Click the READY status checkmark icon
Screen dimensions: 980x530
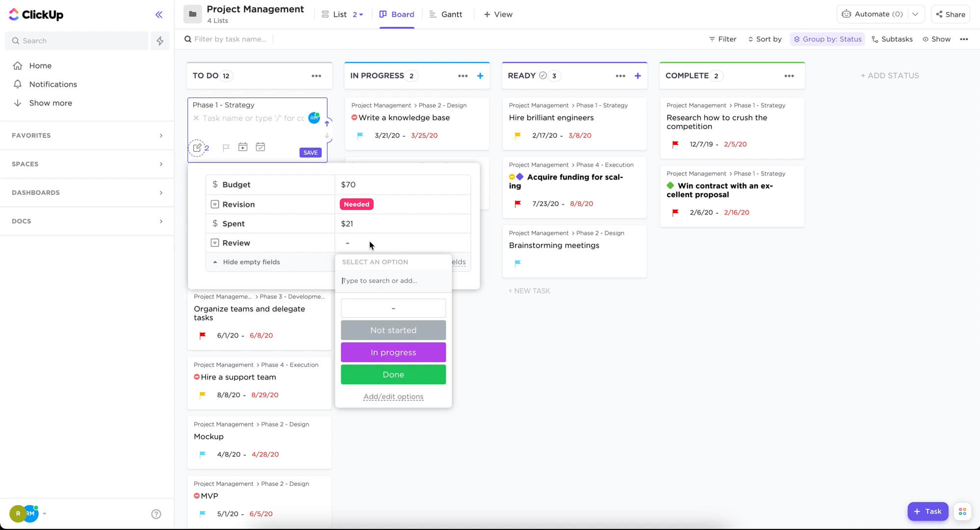pyautogui.click(x=542, y=76)
